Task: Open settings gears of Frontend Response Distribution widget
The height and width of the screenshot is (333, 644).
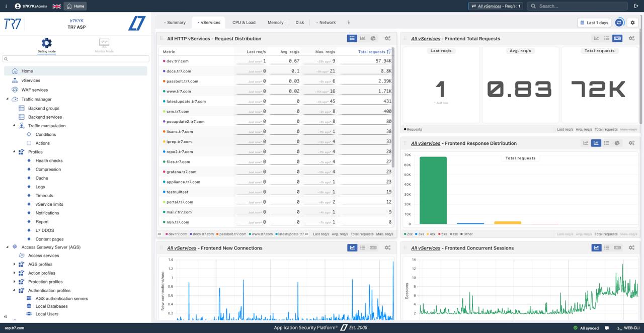Action: (x=631, y=143)
